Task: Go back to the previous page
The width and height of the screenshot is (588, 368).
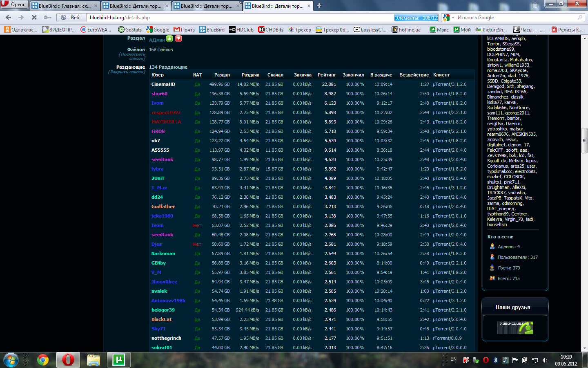Action: pos(9,18)
